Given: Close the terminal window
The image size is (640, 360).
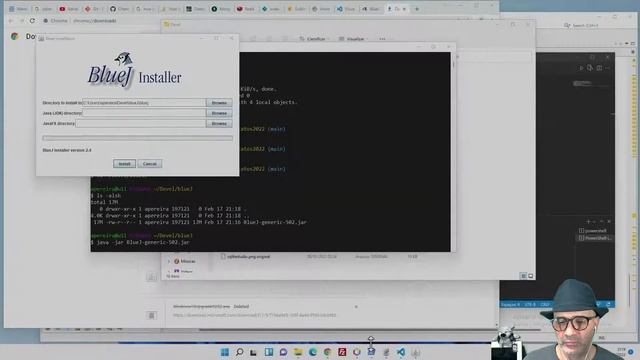Looking at the screenshot, I should (x=448, y=47).
